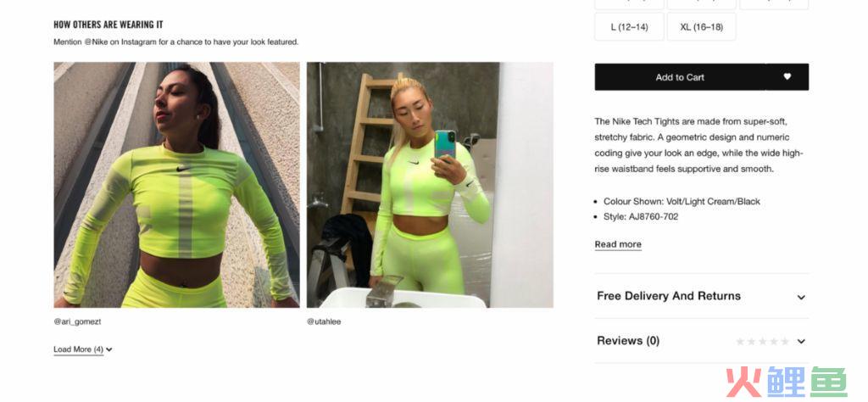This screenshot has height=402, width=868.
Task: Open the @utahlee mirror selfie photo
Action: tap(430, 184)
